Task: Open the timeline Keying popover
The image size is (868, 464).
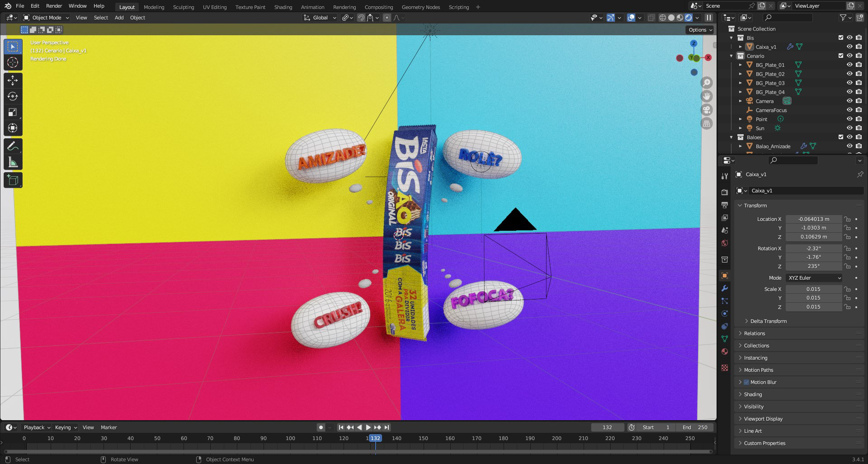Action: tap(66, 427)
